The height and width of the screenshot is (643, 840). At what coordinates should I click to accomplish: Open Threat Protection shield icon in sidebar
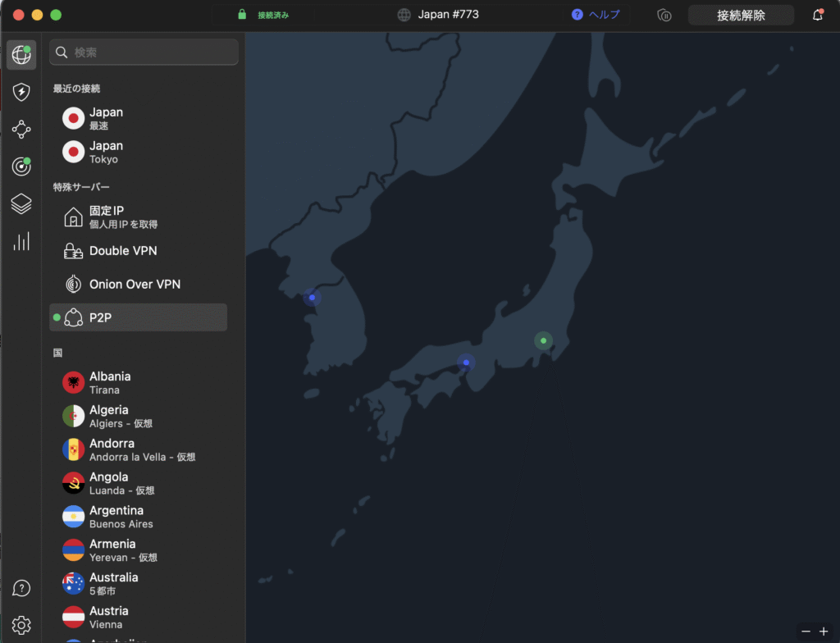pos(21,92)
